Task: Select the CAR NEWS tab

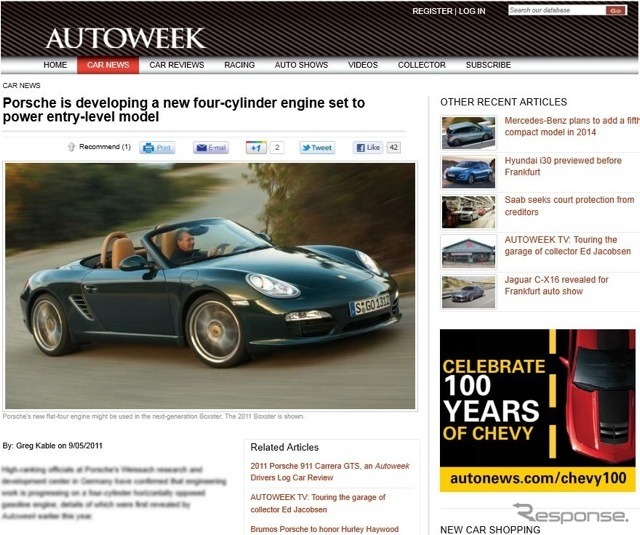Action: [108, 65]
